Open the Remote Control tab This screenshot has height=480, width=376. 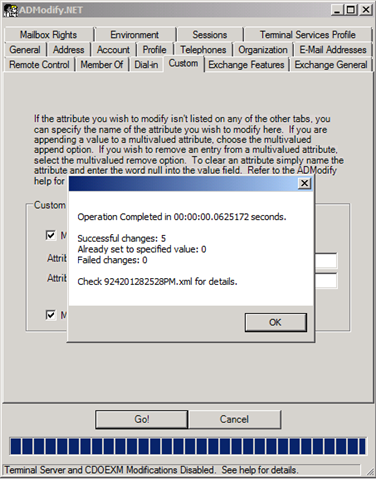point(39,65)
